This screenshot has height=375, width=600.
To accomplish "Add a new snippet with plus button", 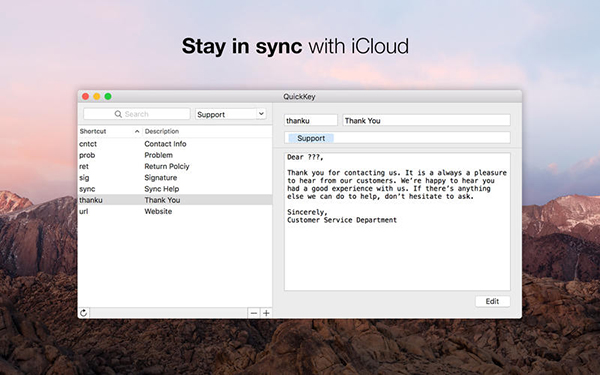I will point(266,313).
